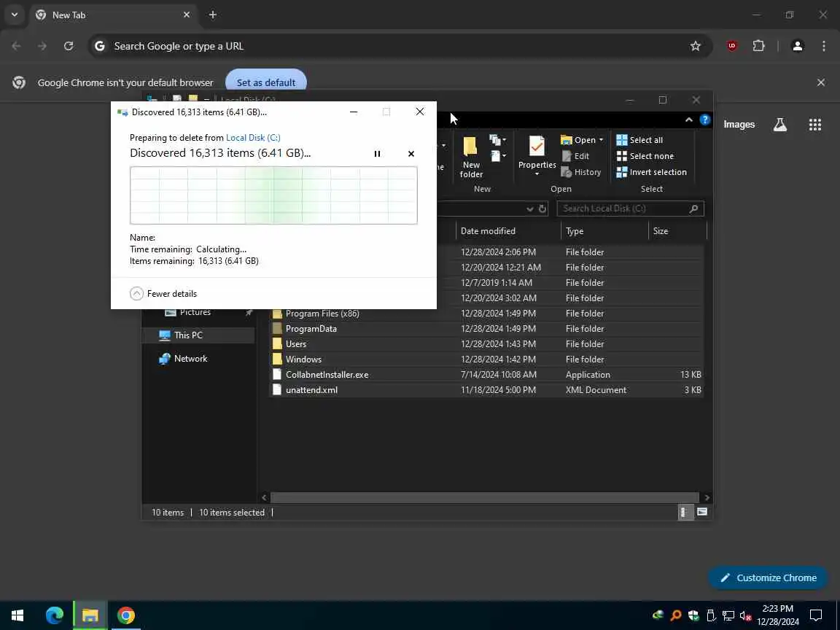Select the New Tab tab

[112, 15]
